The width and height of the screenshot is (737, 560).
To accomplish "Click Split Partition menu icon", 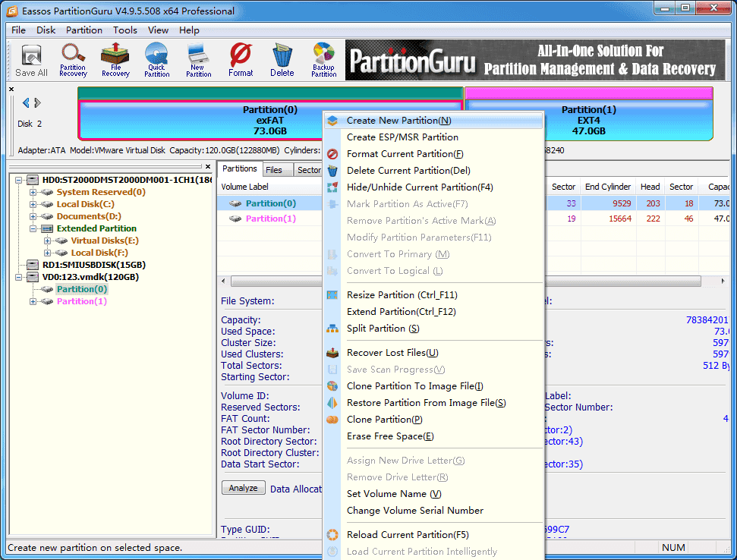I will [x=332, y=329].
